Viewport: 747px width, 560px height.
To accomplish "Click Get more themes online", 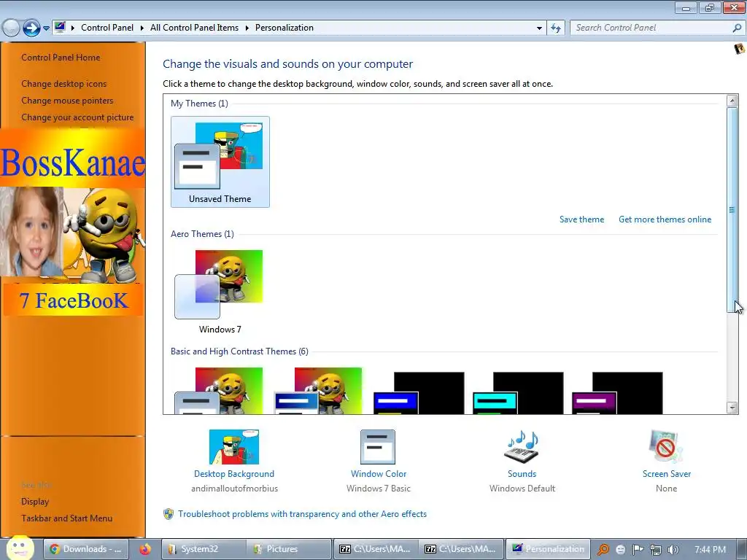I will pos(665,219).
